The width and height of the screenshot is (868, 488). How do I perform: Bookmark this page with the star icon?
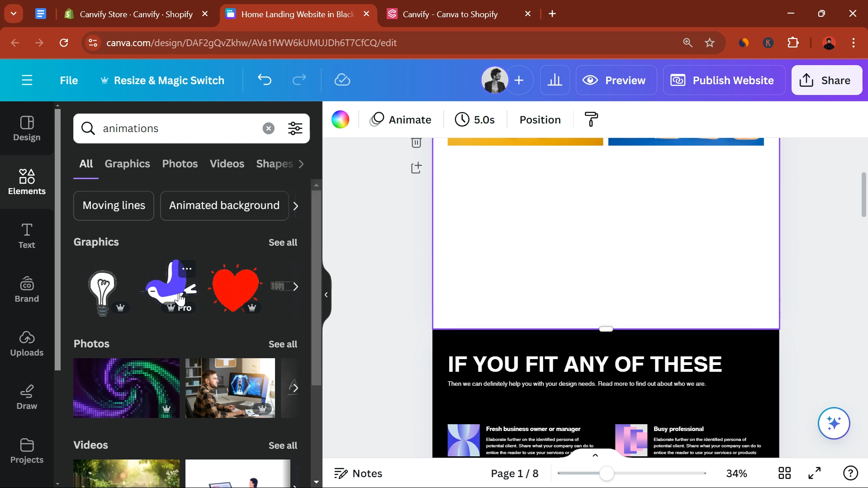coord(710,43)
